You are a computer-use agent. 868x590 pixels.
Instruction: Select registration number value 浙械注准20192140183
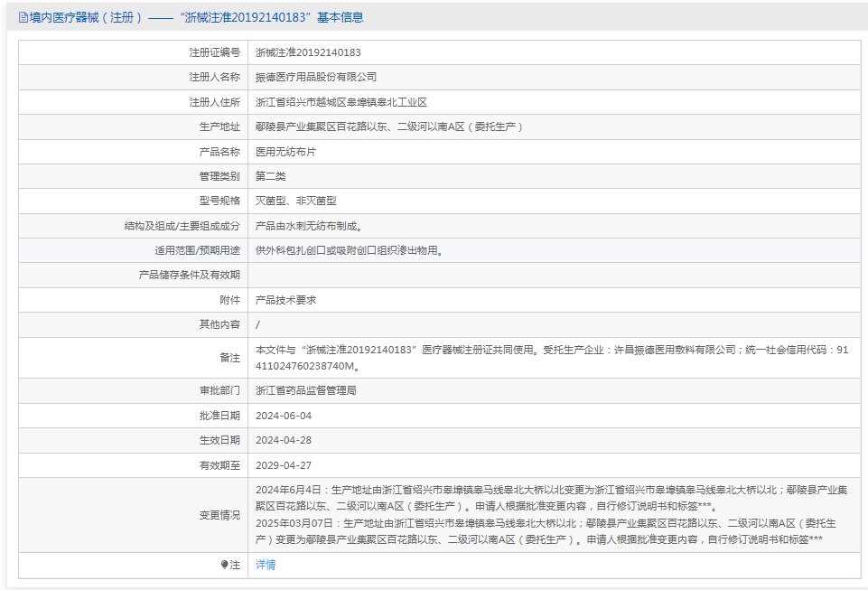click(x=308, y=52)
